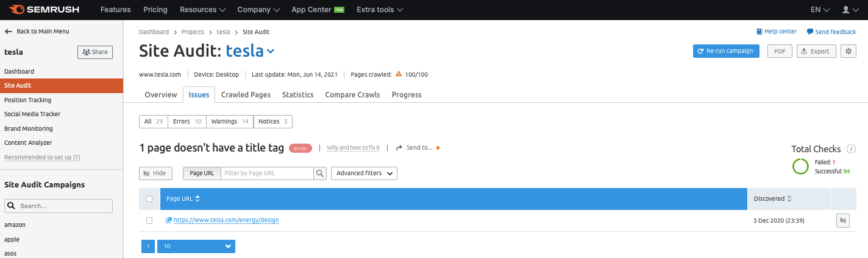Image resolution: width=868 pixels, height=258 pixels.
Task: Open the Pricing page
Action: click(155, 10)
